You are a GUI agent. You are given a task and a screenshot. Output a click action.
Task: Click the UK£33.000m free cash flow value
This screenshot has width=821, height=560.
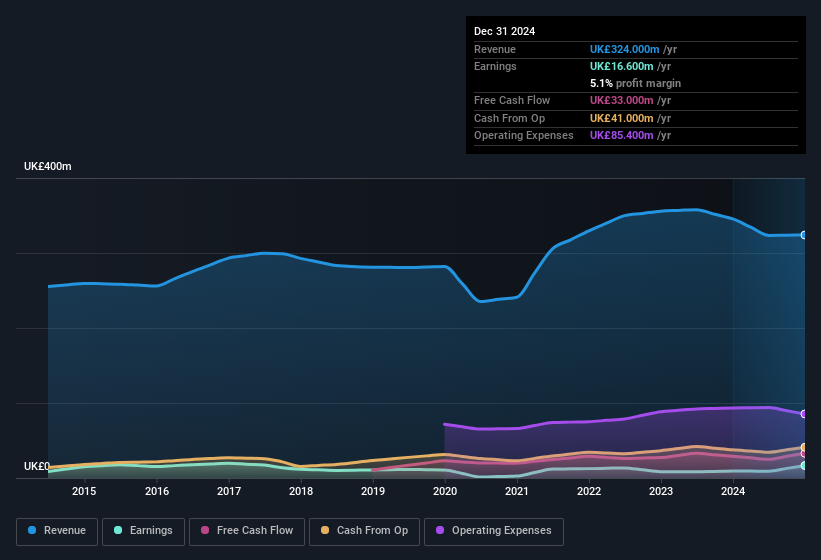(x=622, y=100)
